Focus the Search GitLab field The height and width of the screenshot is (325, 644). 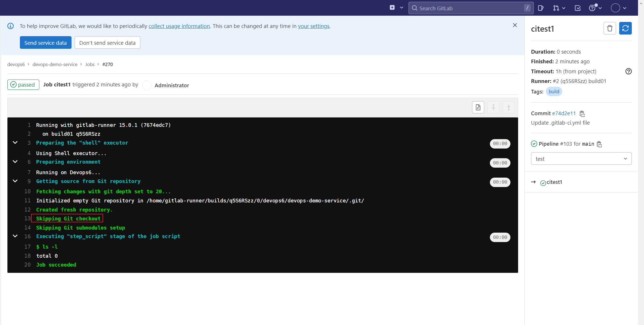[x=471, y=8]
